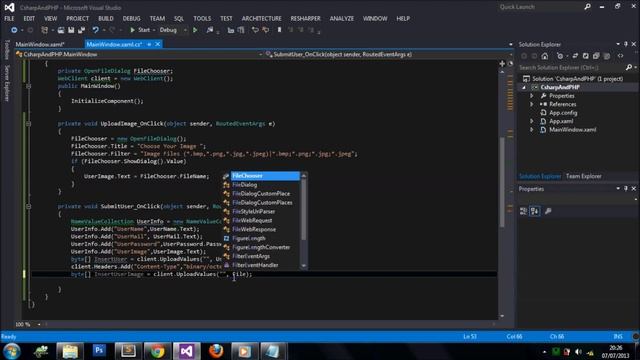Open the FILE menu
Screen dimensions: 640x360
[x=9, y=18]
